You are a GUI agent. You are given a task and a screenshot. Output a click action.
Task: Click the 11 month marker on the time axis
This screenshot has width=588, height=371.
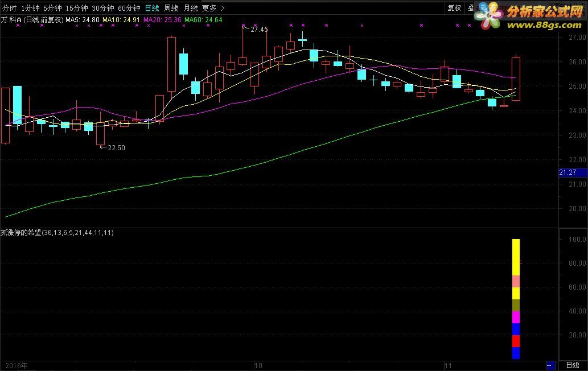pyautogui.click(x=448, y=365)
